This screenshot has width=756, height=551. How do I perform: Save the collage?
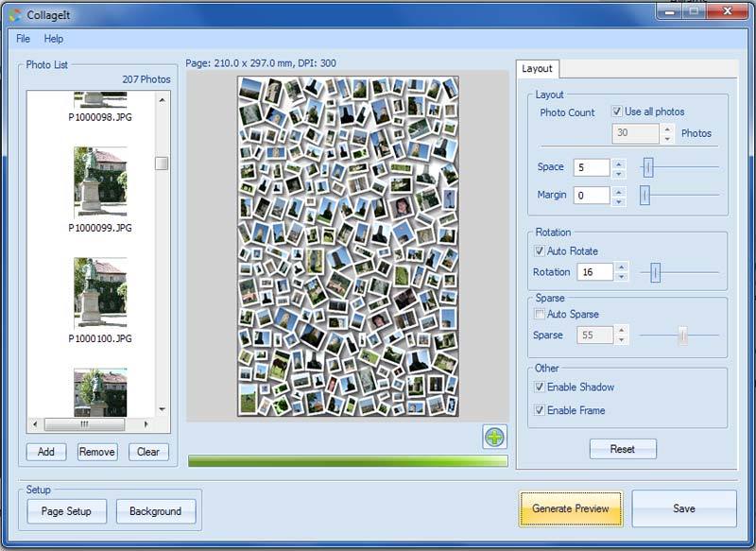pyautogui.click(x=684, y=508)
